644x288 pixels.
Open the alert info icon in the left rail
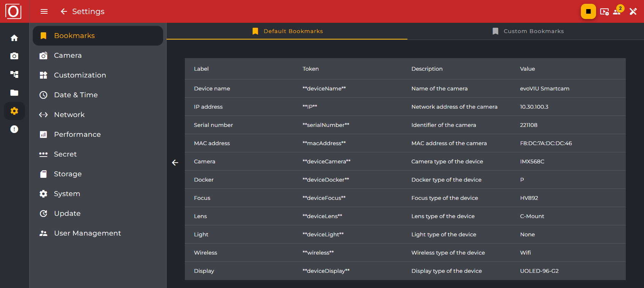(14, 129)
